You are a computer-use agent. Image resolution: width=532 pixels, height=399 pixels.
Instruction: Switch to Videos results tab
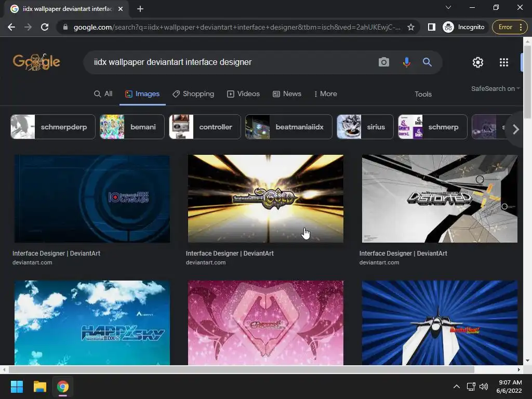[x=243, y=94]
